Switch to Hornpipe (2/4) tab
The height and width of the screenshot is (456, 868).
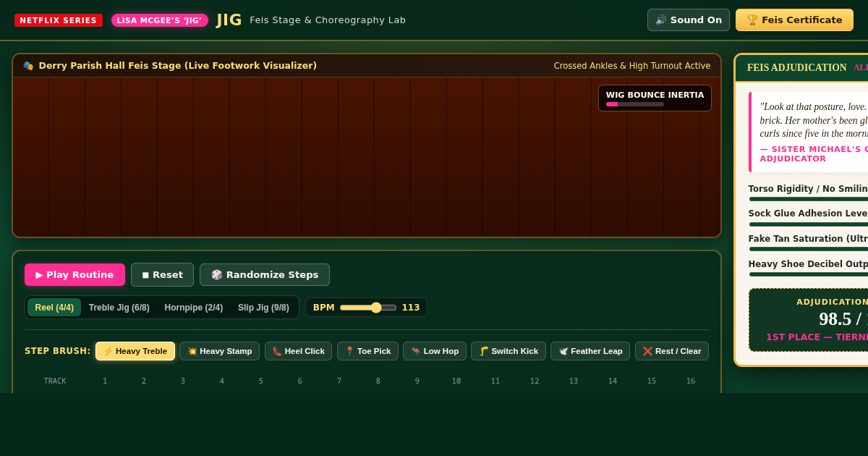pos(194,308)
